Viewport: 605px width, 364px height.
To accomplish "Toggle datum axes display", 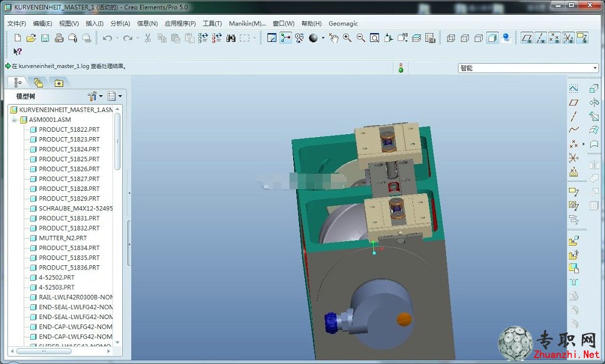I will click(541, 38).
